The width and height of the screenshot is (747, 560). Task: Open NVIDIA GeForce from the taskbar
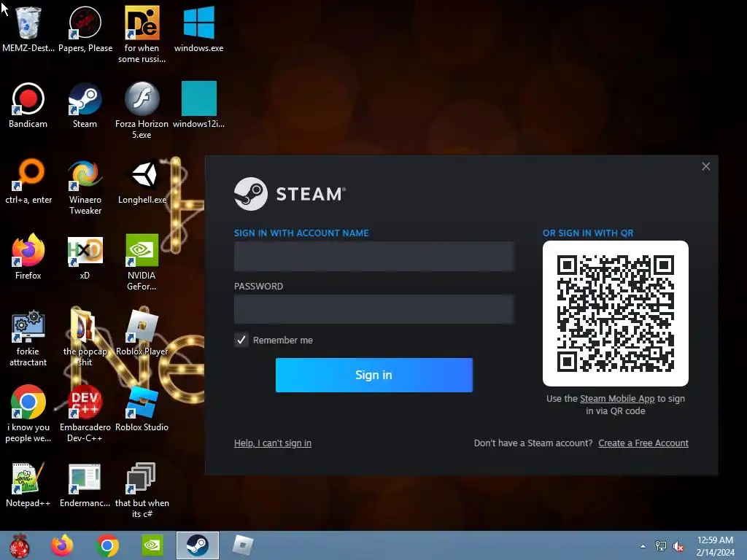point(152,545)
